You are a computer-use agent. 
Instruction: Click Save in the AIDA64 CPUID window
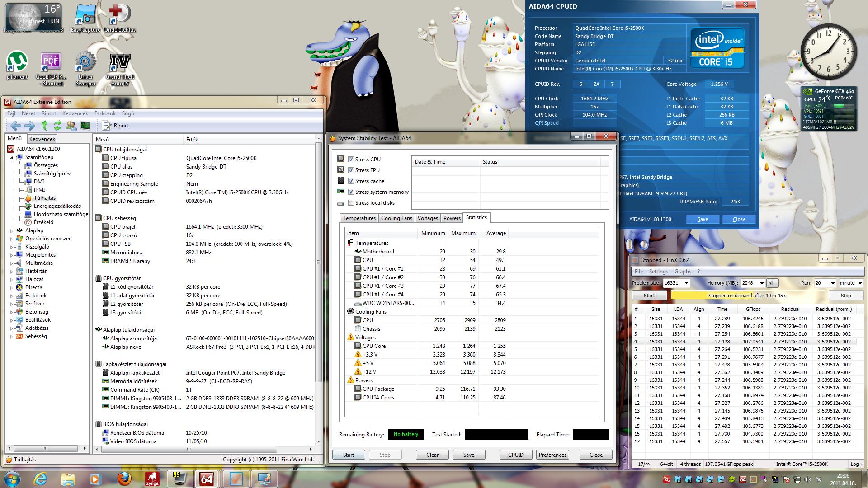point(703,219)
